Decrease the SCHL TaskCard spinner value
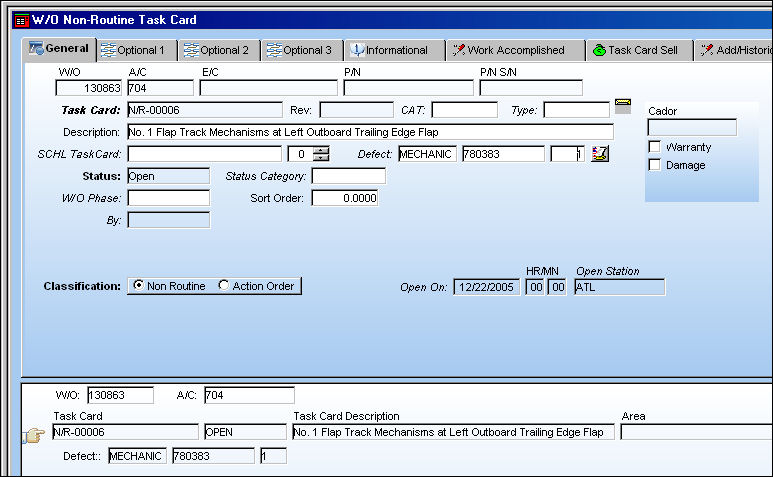 321,158
